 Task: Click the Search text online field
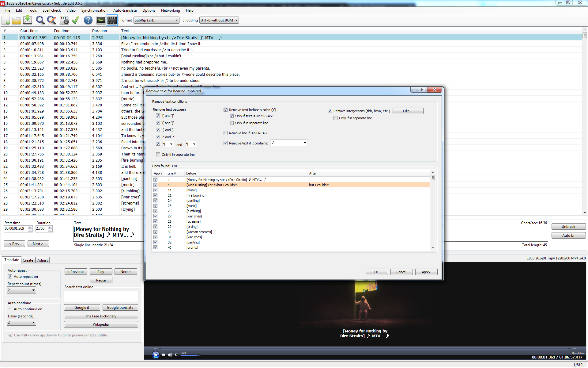point(101,296)
